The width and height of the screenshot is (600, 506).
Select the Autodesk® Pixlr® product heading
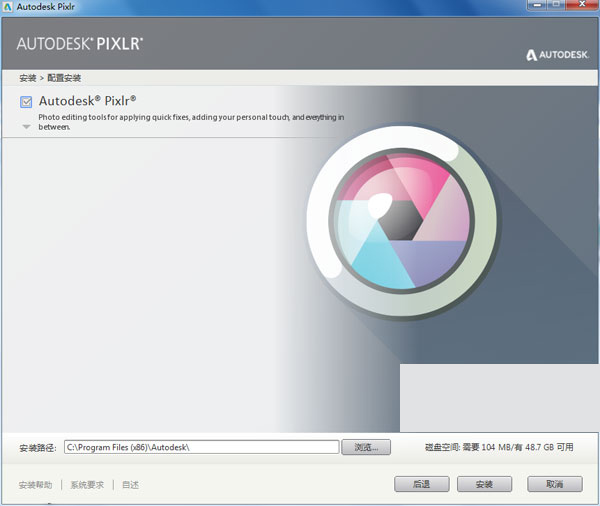pos(88,101)
